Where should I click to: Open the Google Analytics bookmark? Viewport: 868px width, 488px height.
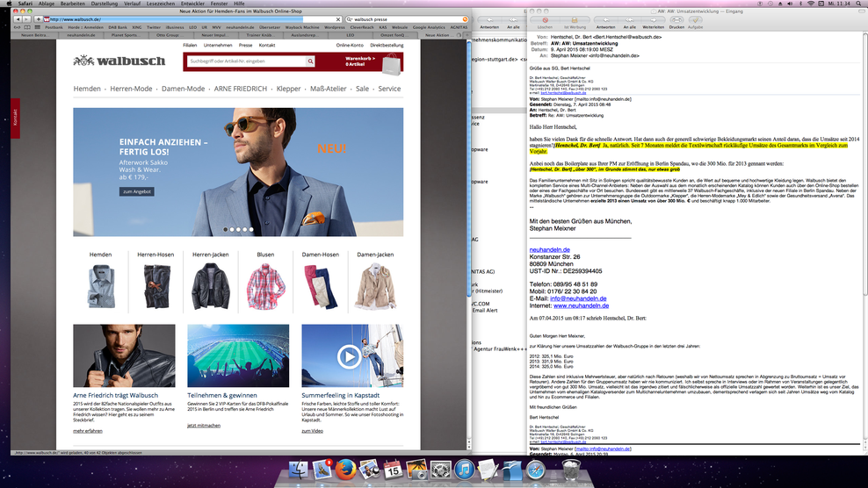(429, 27)
